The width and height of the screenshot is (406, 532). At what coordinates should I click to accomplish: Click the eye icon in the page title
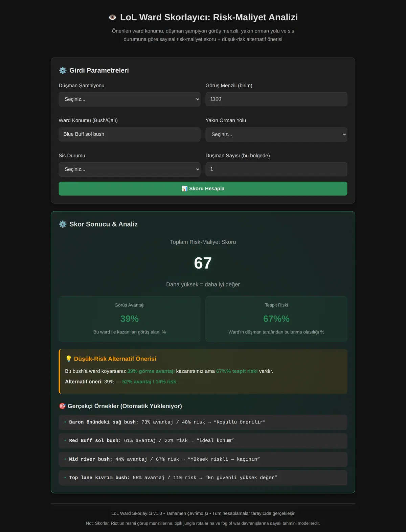(x=112, y=17)
